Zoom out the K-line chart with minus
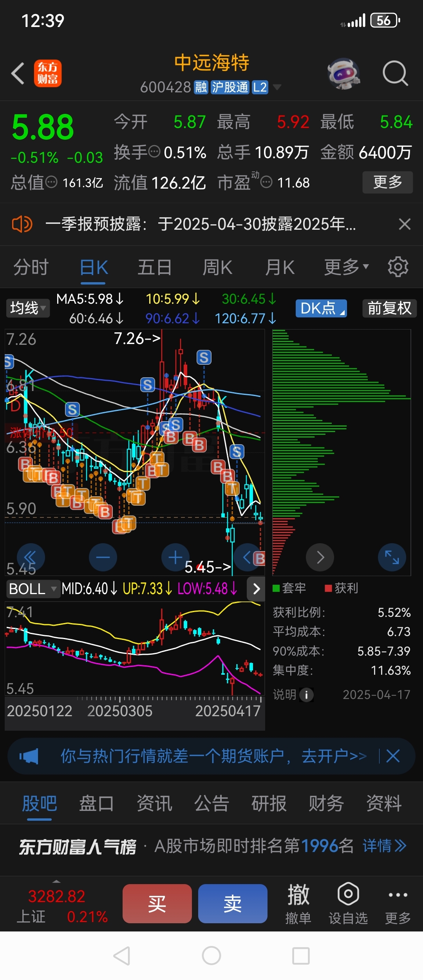Image resolution: width=423 pixels, height=980 pixels. click(103, 557)
